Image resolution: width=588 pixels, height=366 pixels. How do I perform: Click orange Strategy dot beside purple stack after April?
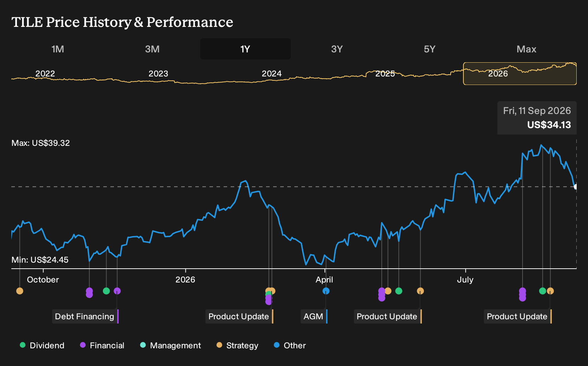click(x=388, y=291)
